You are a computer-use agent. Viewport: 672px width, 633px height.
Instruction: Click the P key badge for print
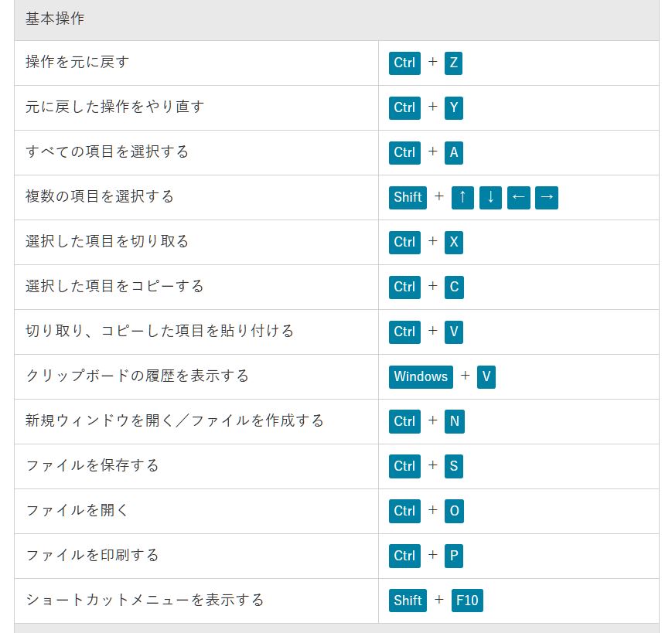453,556
